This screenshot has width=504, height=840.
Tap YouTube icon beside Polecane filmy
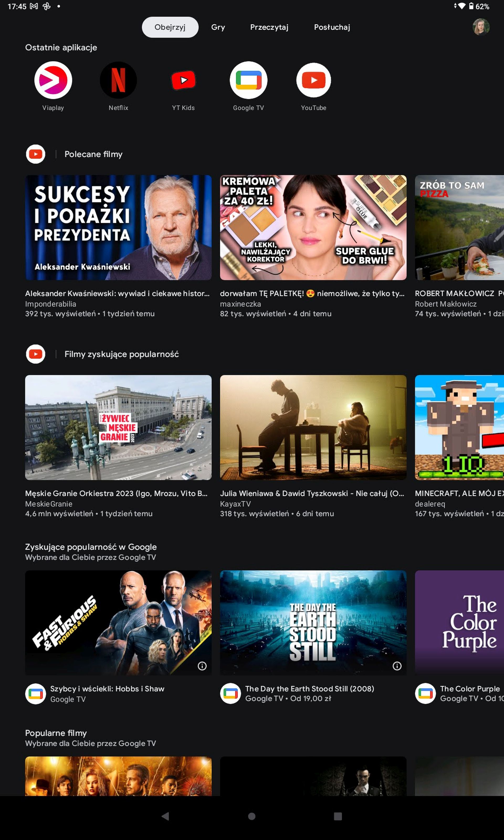point(36,154)
